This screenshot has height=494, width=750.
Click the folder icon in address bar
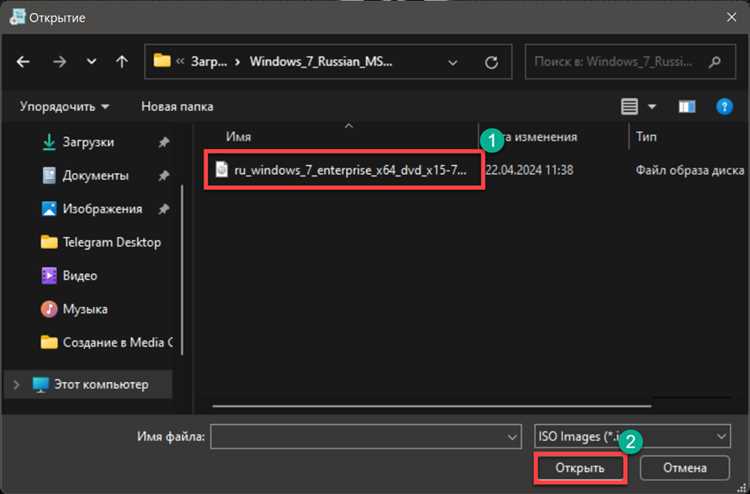[162, 60]
